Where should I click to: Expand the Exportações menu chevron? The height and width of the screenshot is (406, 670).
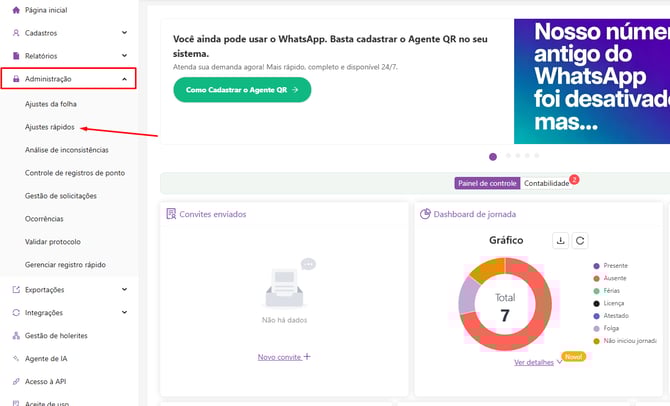(124, 289)
